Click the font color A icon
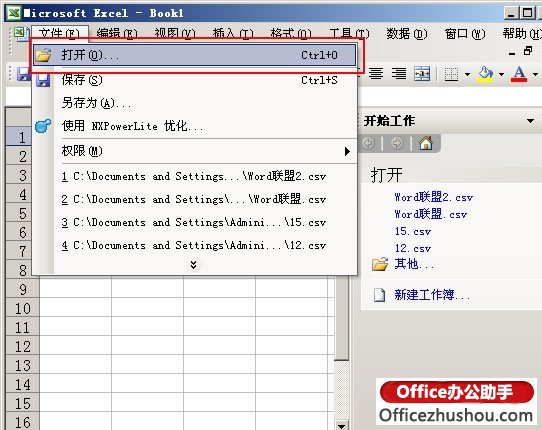Viewport: 542px width, 430px height. (519, 74)
